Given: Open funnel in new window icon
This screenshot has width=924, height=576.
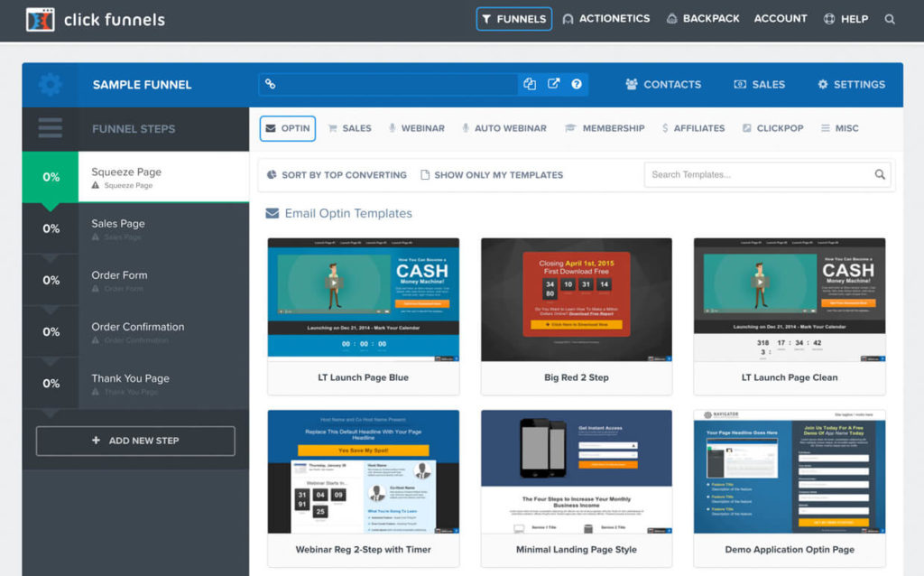Looking at the screenshot, I should coord(553,84).
